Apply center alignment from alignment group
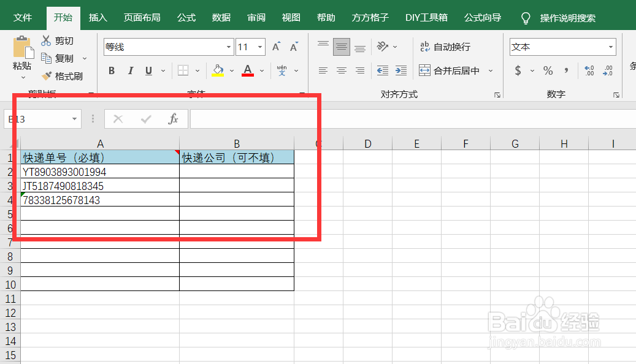The width and height of the screenshot is (636, 364). [x=341, y=70]
